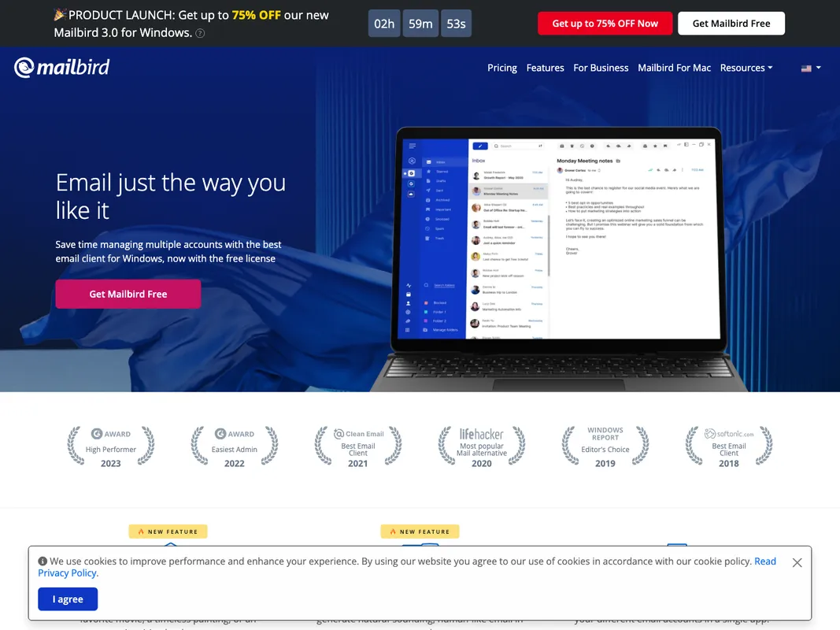Open the For Business page

pos(601,69)
